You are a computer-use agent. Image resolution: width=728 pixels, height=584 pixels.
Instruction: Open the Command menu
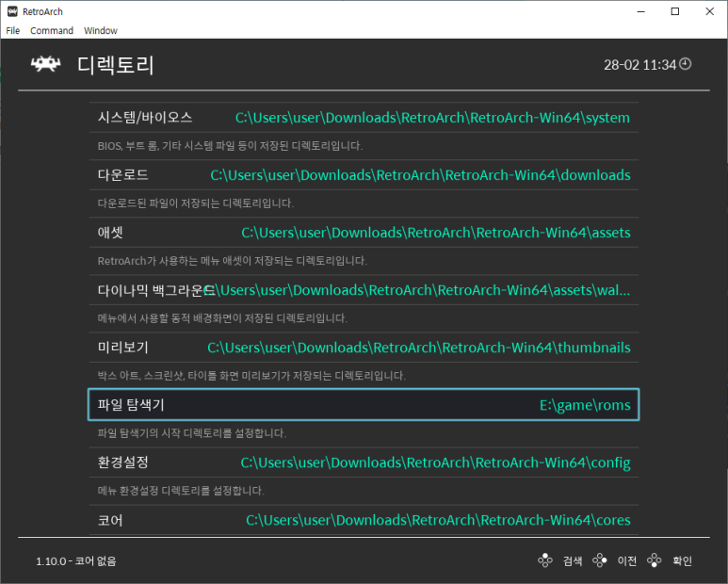coord(52,31)
